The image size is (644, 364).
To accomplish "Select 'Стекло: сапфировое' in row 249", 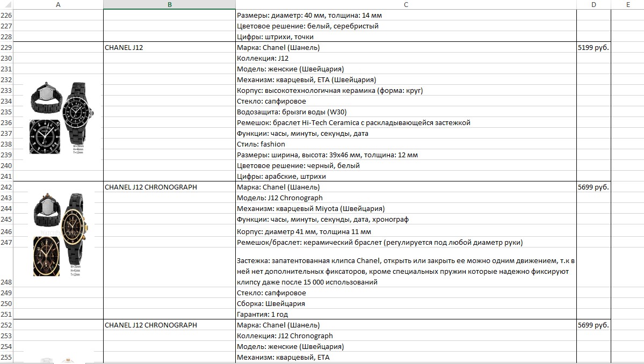I will (406, 293).
